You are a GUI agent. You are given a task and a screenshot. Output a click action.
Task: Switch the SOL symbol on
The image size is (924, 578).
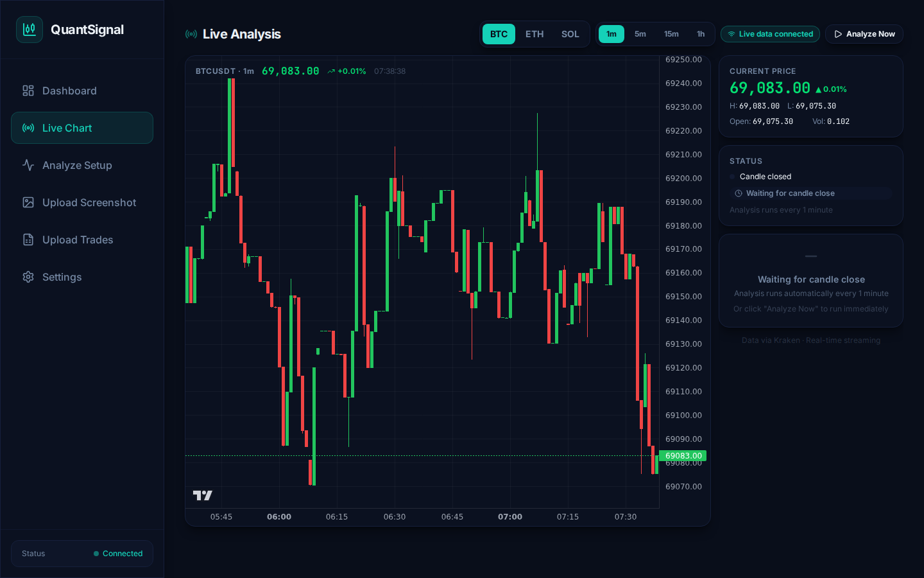[x=570, y=34]
